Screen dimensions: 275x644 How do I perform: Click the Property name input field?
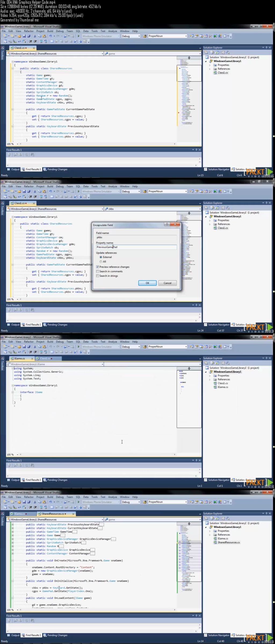136,247
